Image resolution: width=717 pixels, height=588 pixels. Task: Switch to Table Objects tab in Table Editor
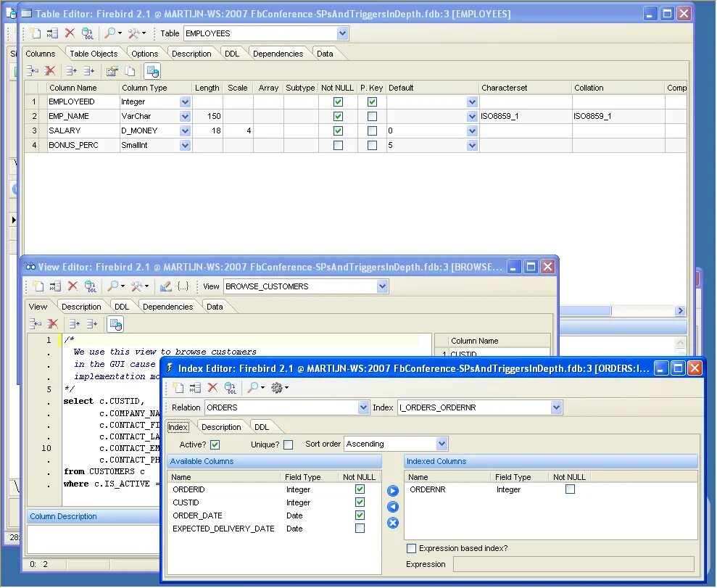pyautogui.click(x=94, y=54)
